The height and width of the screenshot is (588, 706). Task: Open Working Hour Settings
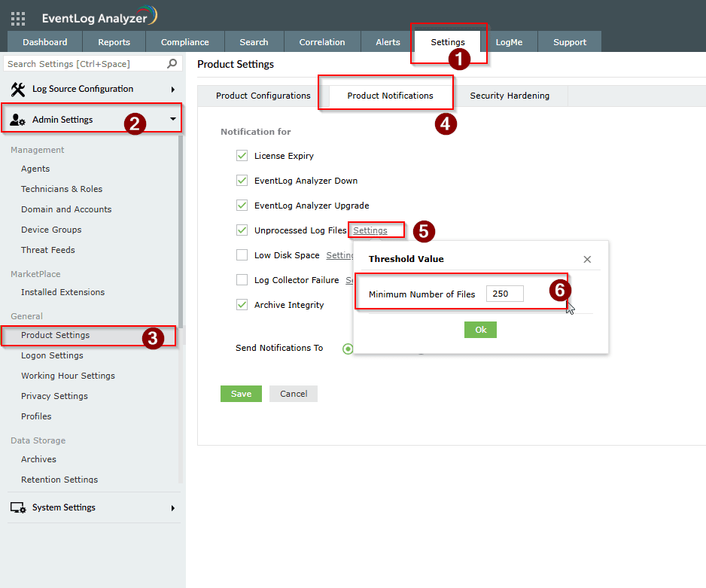(68, 376)
